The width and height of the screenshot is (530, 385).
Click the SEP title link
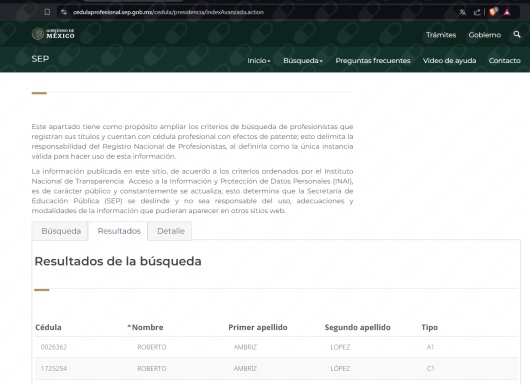40,59
